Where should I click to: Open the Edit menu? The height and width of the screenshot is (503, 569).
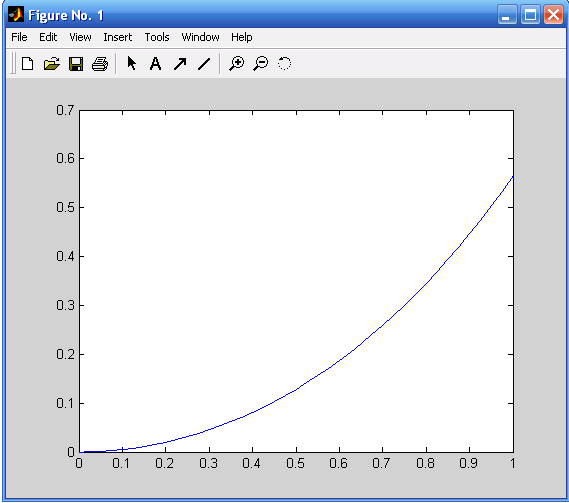(x=48, y=37)
